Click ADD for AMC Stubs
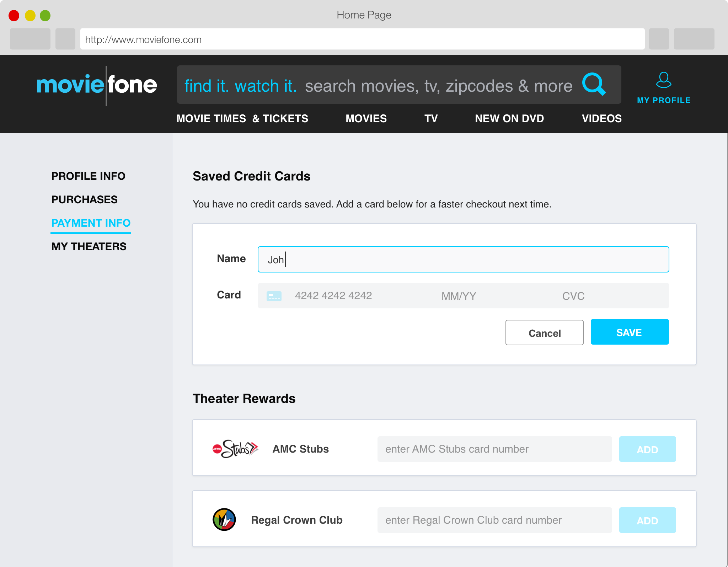Viewport: 728px width, 567px height. [647, 449]
